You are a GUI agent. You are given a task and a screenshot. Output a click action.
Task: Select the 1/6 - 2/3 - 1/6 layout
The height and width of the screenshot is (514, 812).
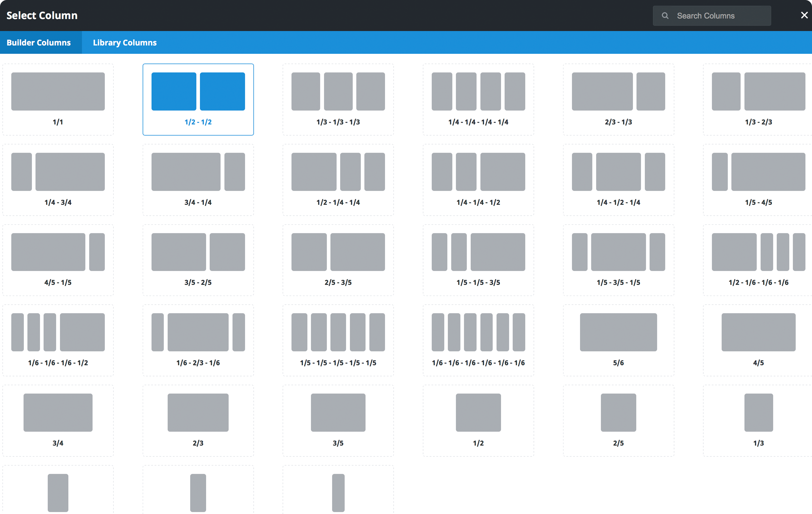point(198,340)
